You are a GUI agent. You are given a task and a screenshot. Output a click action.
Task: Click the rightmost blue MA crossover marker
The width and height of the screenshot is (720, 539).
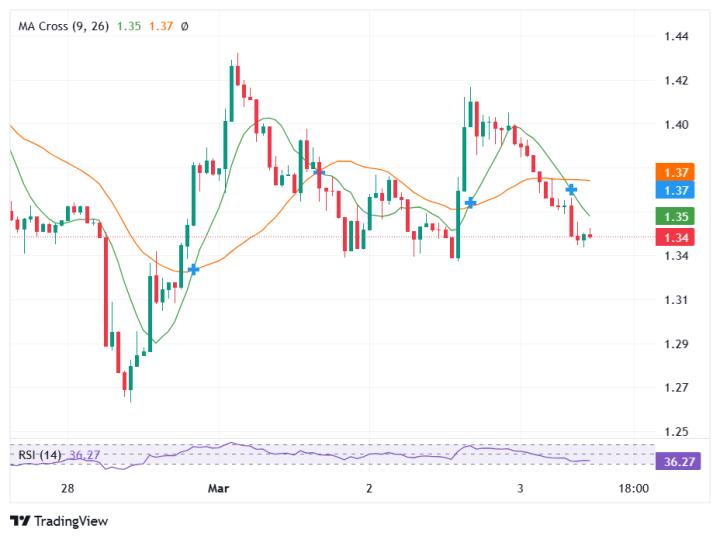point(571,189)
